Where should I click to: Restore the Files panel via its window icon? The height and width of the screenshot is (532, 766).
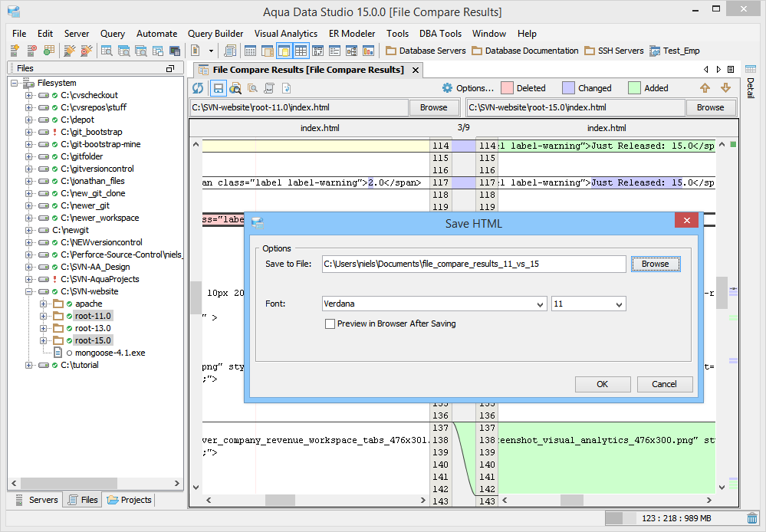click(170, 68)
